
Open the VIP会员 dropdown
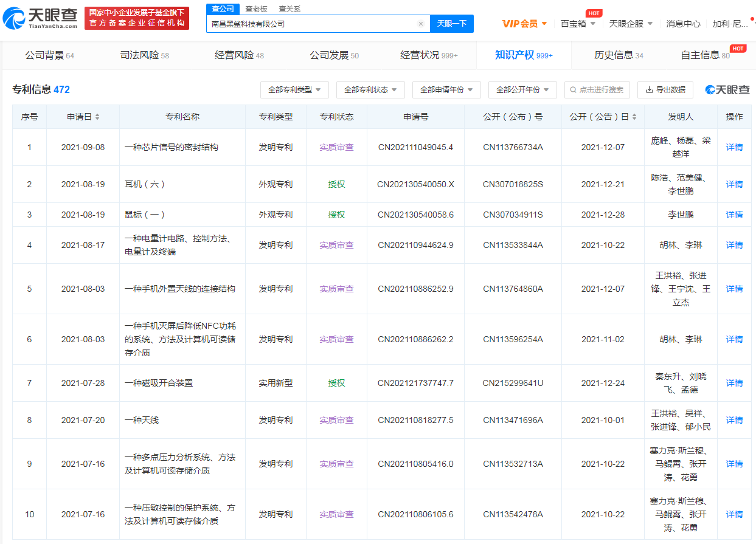(524, 24)
